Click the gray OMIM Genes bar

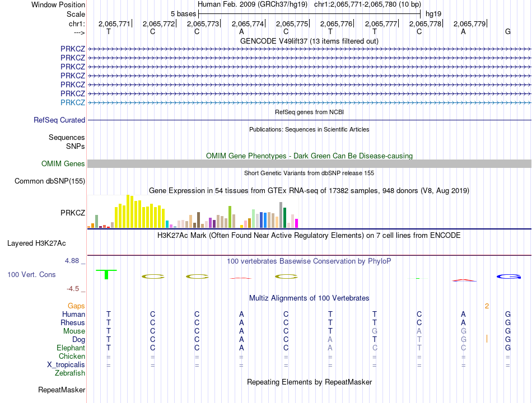pos(309,164)
